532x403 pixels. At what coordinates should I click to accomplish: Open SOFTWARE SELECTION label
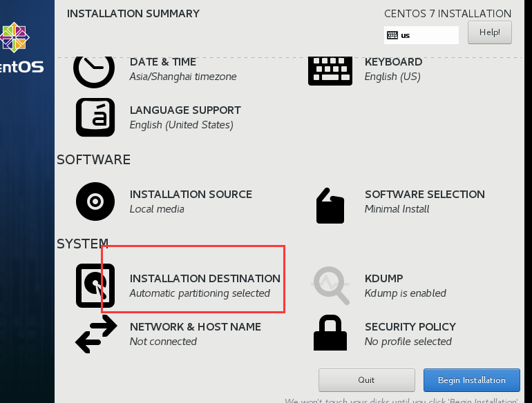(x=425, y=194)
